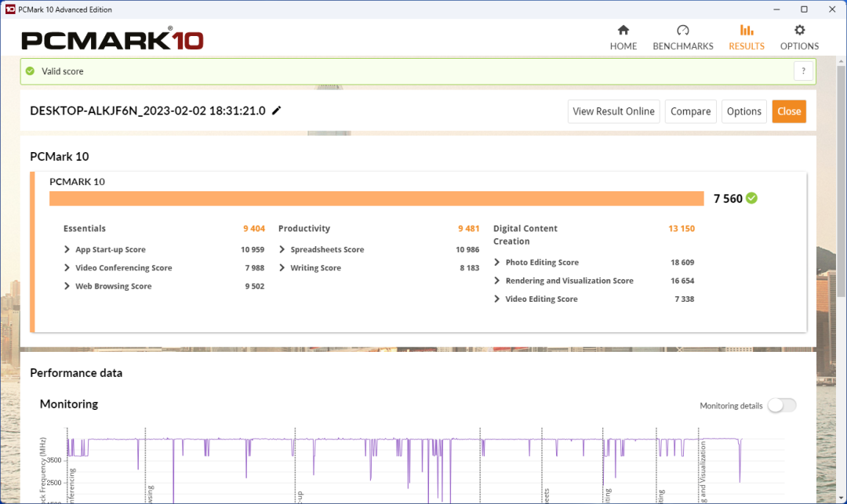The width and height of the screenshot is (847, 504).
Task: Click the Results bar chart icon
Action: click(747, 30)
